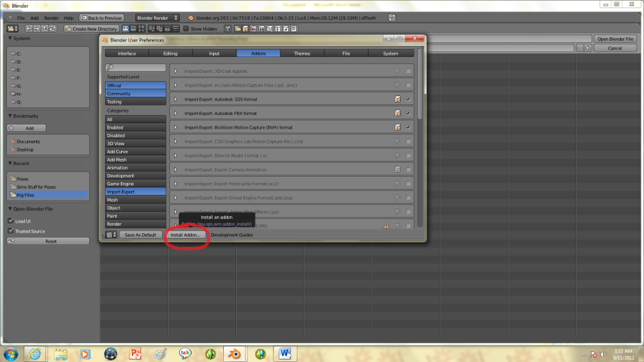Disable the BioVision Motion Capture (BVH) addon
The width and height of the screenshot is (644, 362).
click(408, 127)
